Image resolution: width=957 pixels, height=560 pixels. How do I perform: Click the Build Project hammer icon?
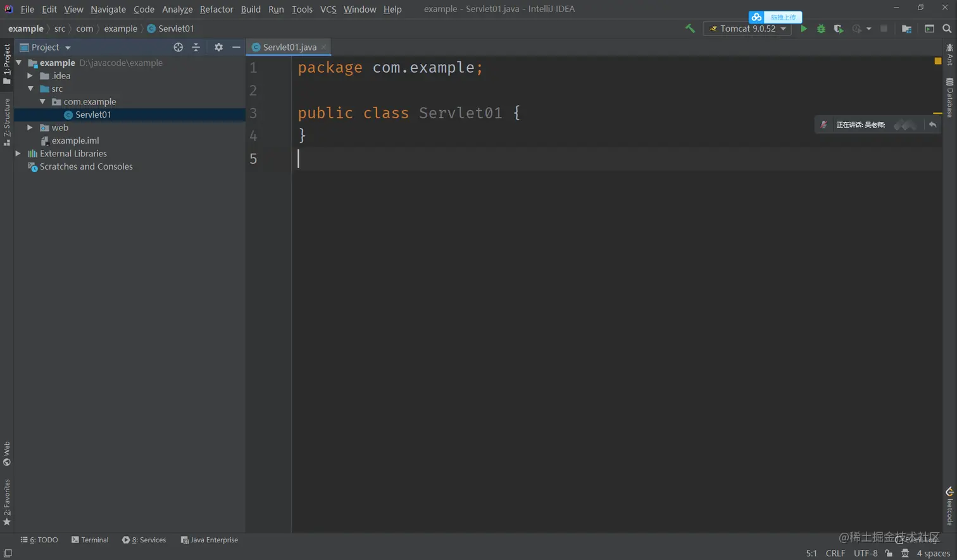click(690, 28)
